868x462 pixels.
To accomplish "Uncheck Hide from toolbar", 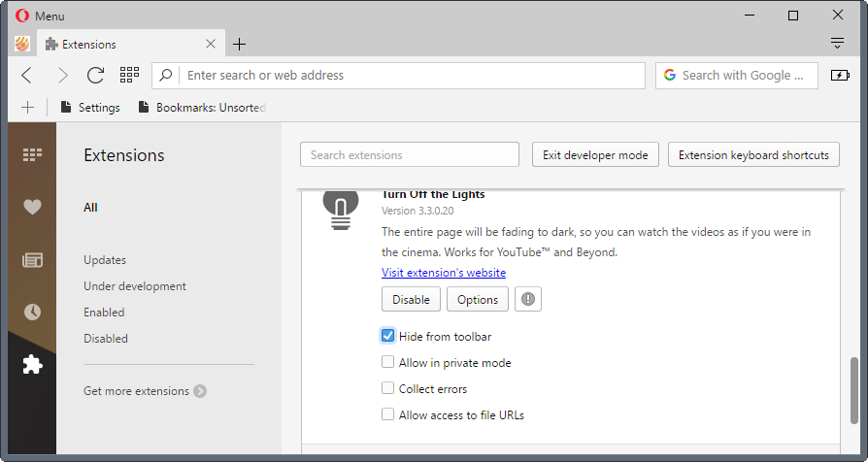I will click(x=387, y=336).
